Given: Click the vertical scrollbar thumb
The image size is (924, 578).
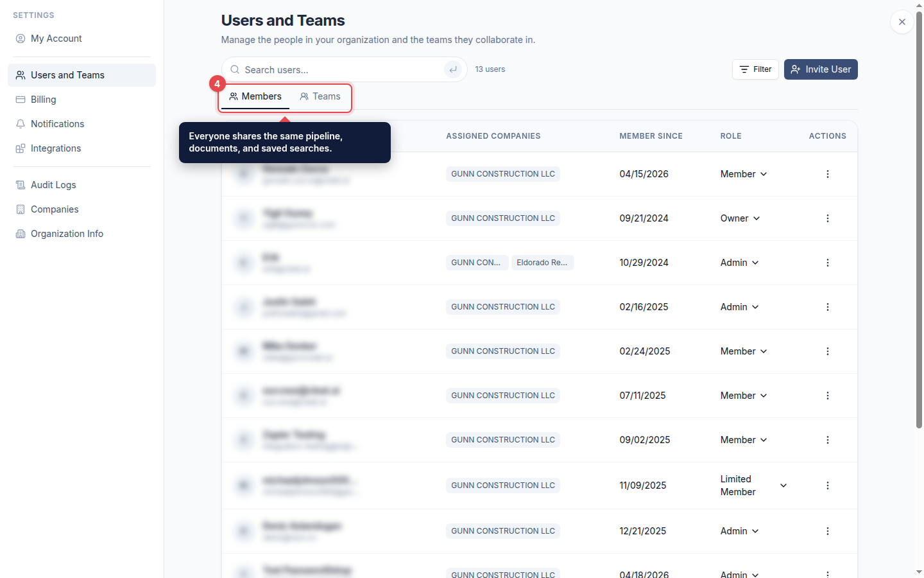Looking at the screenshot, I should (x=919, y=220).
